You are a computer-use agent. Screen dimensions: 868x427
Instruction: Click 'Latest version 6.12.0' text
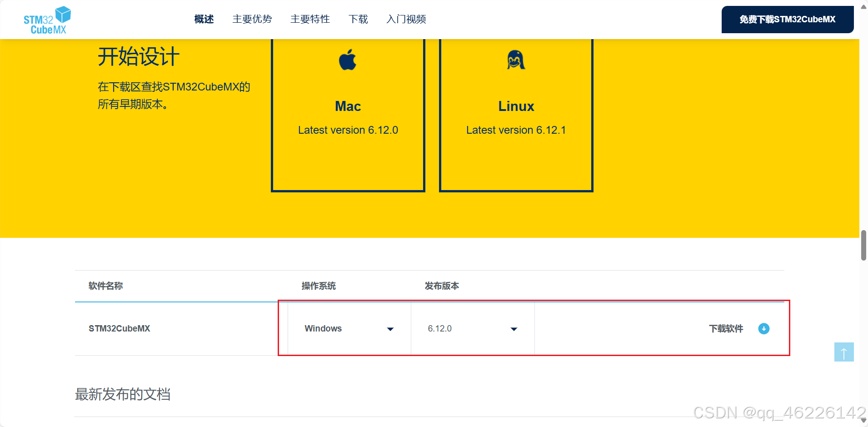pyautogui.click(x=348, y=130)
